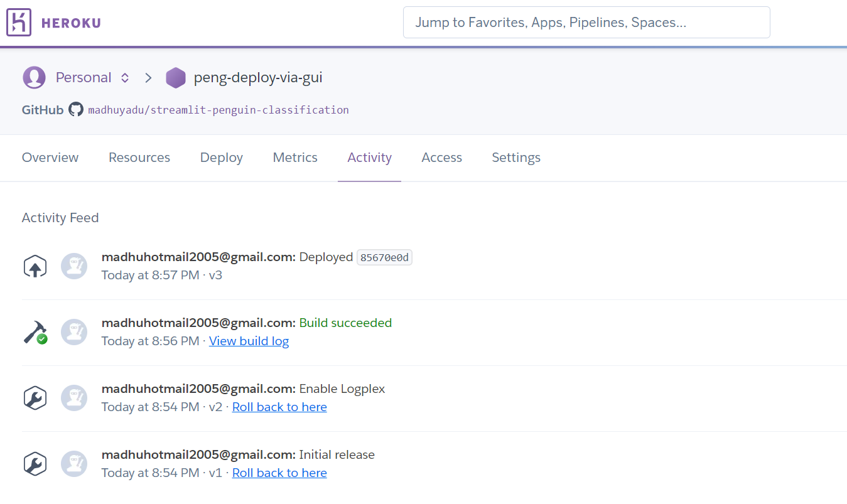
Task: Click the deploy arrow icon next to the v3 release
Action: [35, 265]
